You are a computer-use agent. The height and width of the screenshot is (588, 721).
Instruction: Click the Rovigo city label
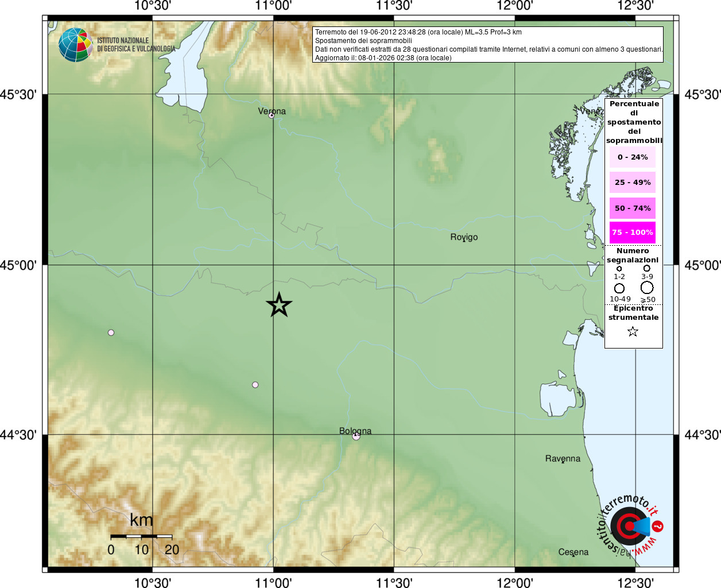pos(464,237)
